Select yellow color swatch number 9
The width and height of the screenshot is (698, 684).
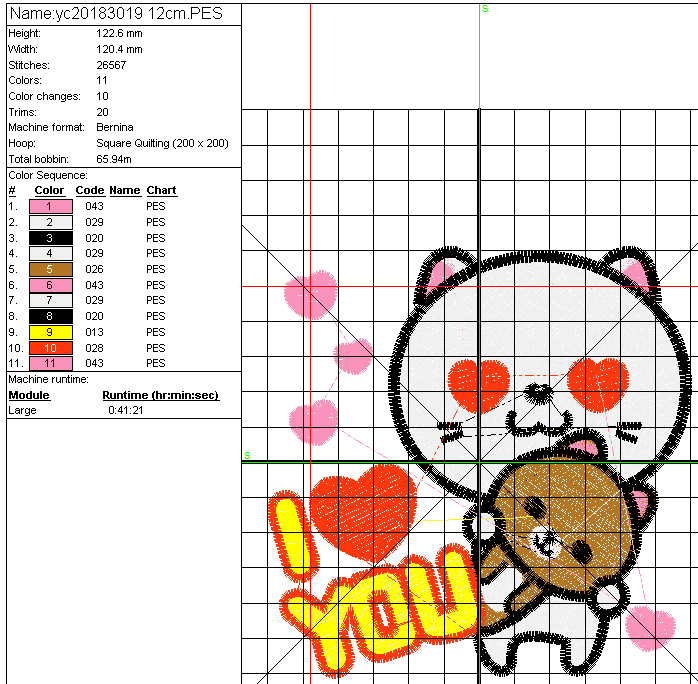pos(51,332)
